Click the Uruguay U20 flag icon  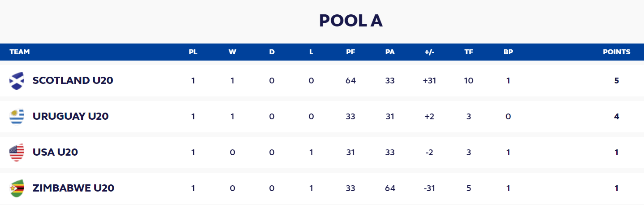tap(16, 117)
